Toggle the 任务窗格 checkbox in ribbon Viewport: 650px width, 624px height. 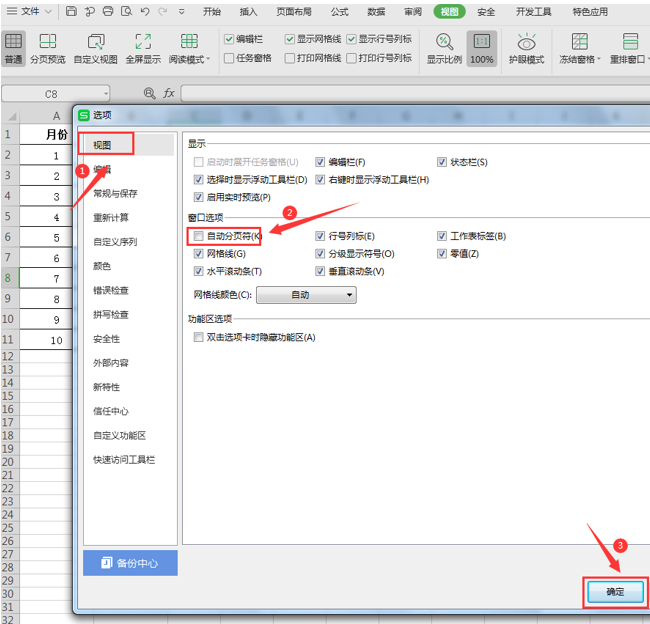[x=229, y=58]
